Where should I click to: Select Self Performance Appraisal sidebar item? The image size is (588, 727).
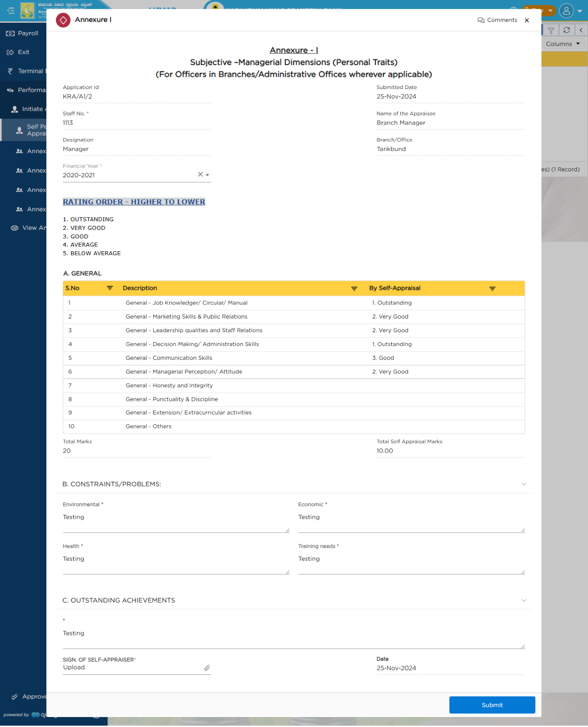click(x=23, y=130)
